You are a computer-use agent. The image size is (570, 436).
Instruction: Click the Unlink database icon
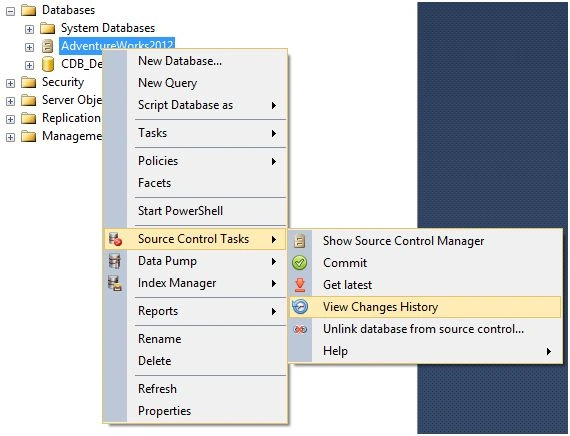pos(300,329)
